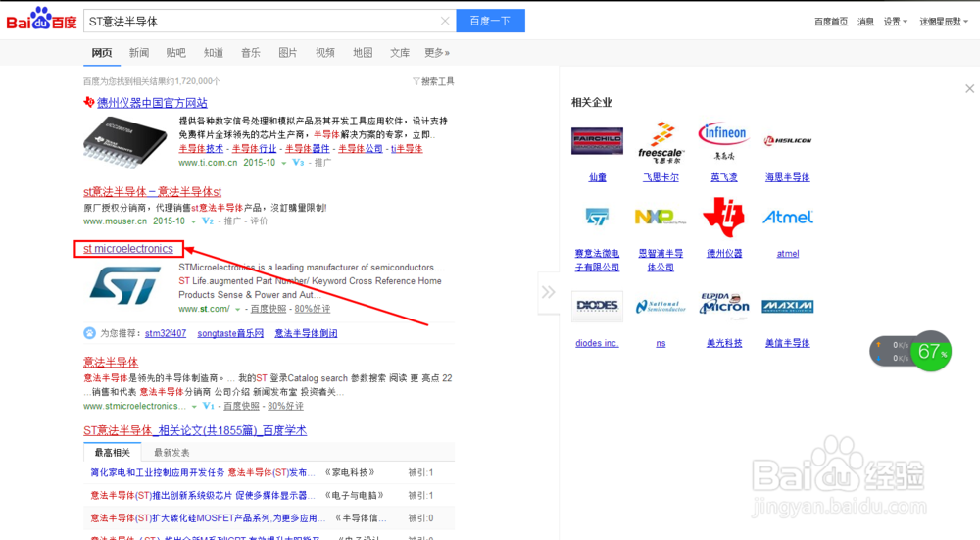Click the TI chip product thumbnail
The width and height of the screenshot is (980, 540).
125,142
